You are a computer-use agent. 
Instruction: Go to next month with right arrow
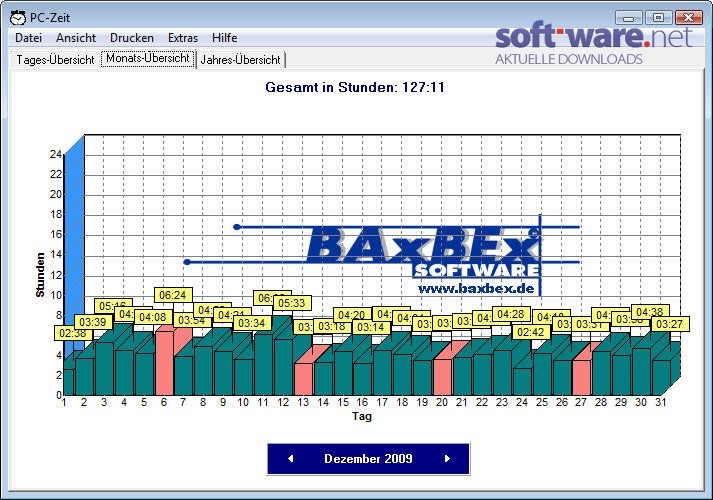coord(447,459)
